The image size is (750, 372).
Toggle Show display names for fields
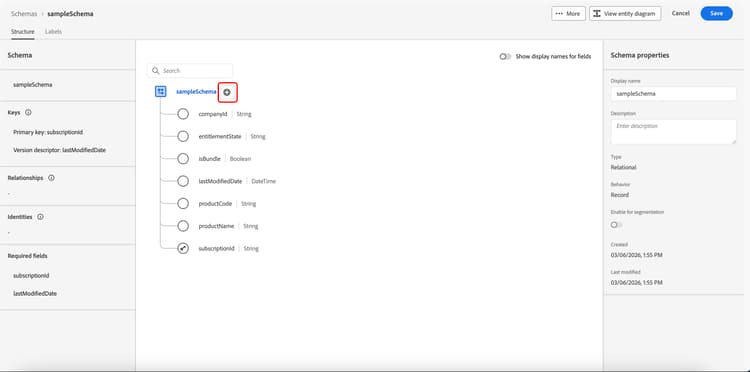click(x=506, y=56)
